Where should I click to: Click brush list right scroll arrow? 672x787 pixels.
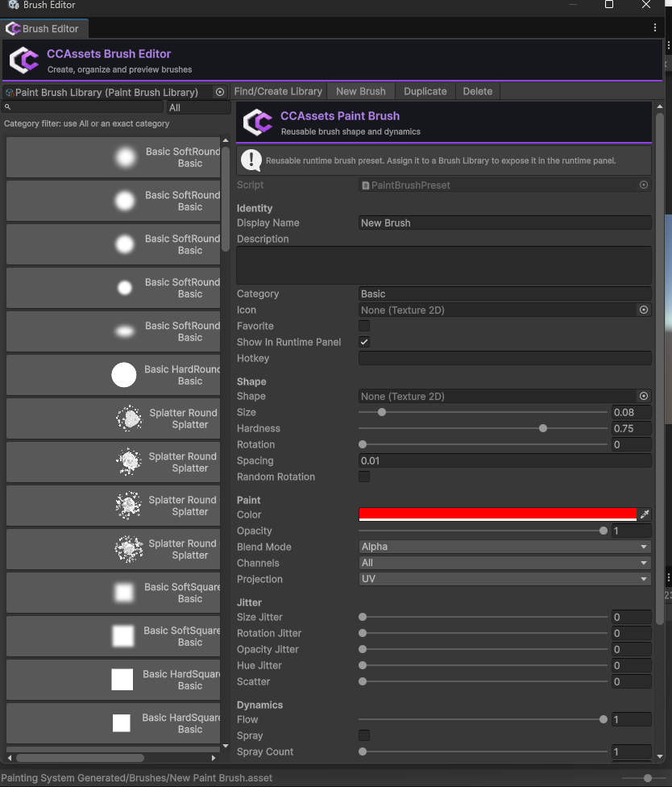click(x=214, y=758)
